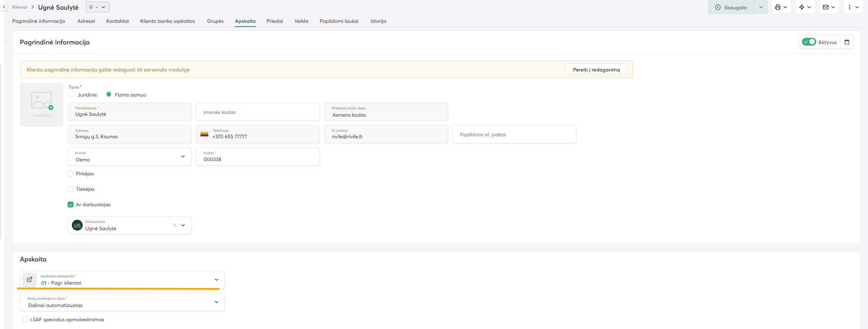Open the Istorija tab

pos(378,21)
